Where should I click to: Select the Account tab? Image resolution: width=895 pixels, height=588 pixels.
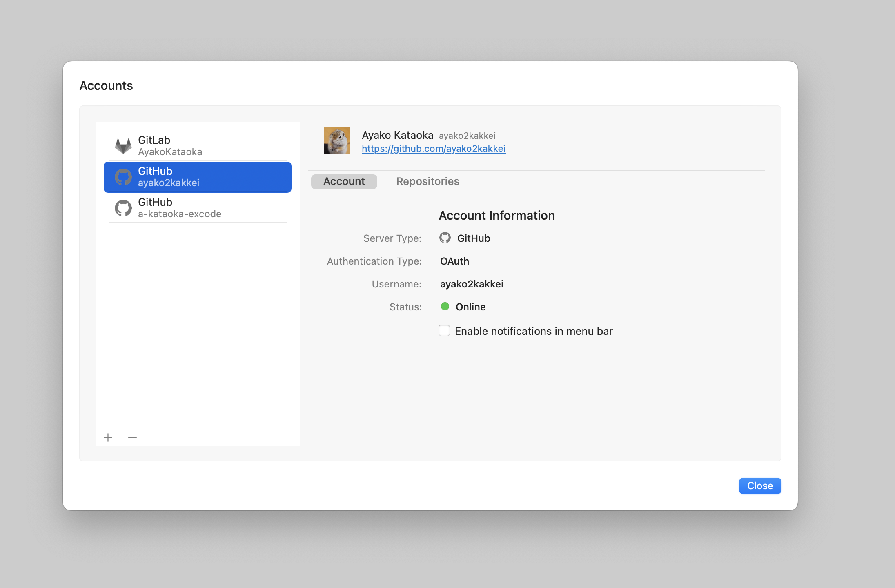click(x=344, y=181)
